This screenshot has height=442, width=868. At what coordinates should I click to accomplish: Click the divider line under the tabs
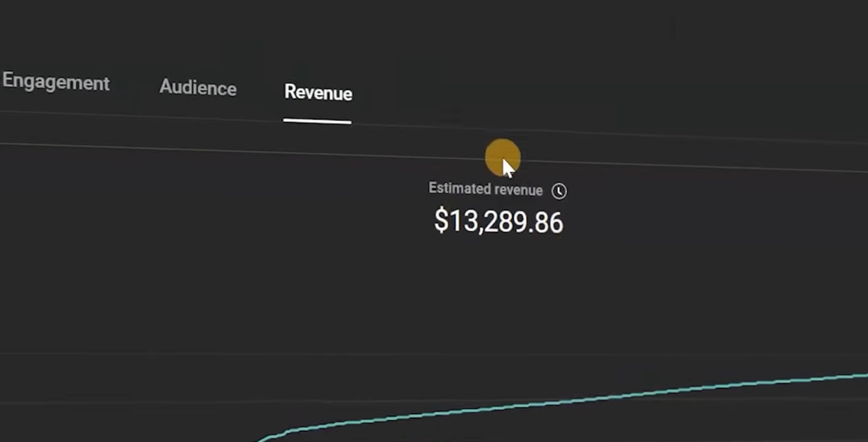pos(169,117)
